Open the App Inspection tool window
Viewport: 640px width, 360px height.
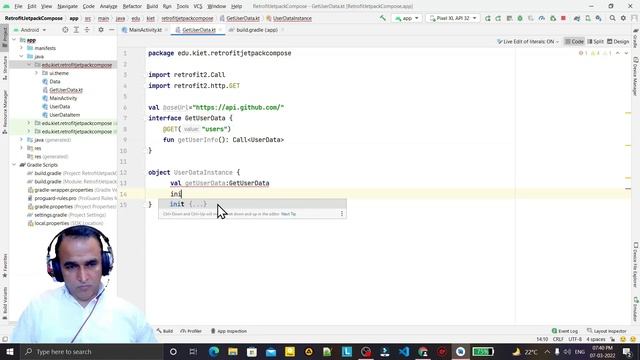point(229,331)
